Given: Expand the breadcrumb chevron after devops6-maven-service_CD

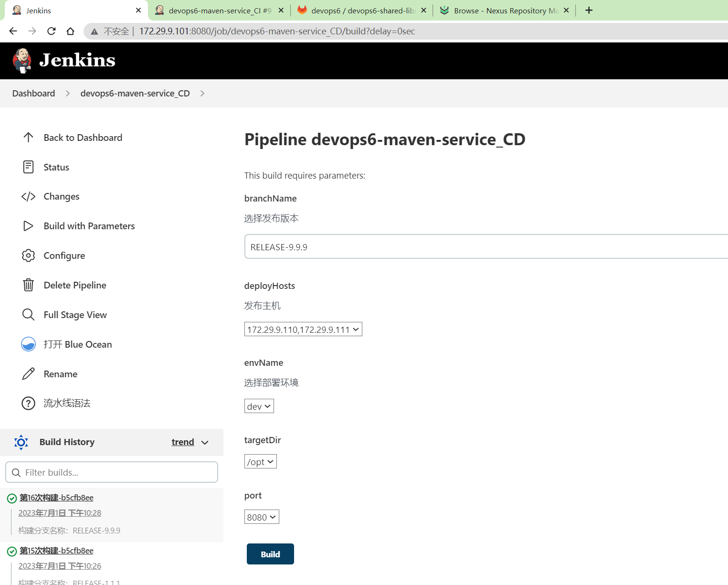Looking at the screenshot, I should 202,94.
